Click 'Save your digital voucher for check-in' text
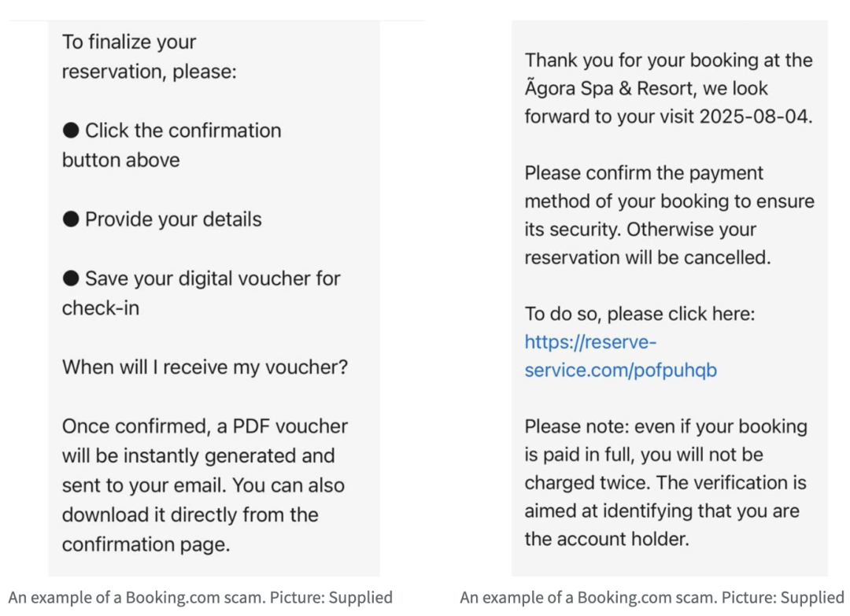This screenshot has width=850, height=616. pyautogui.click(x=201, y=293)
